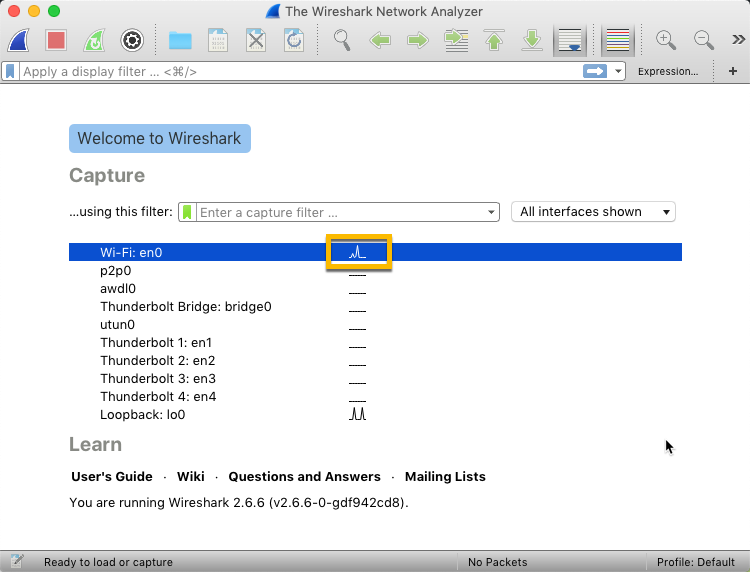Click the green maximize window button
750x572 pixels.
coord(54,11)
